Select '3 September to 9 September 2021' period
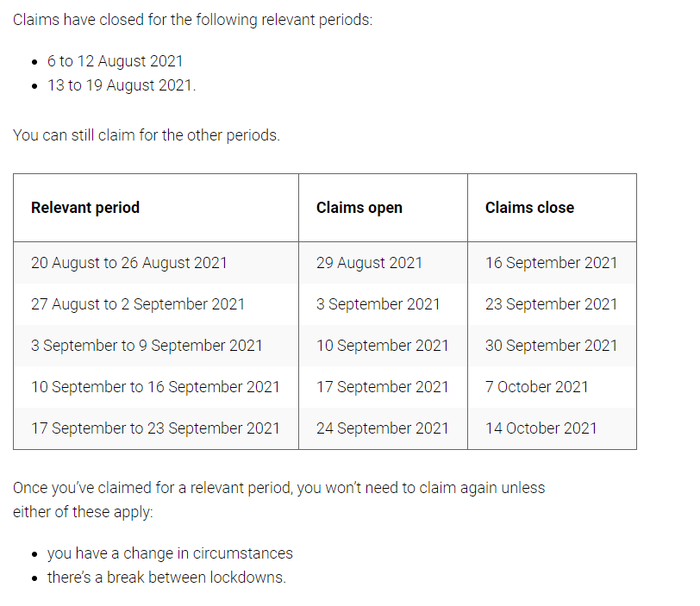 pos(147,346)
